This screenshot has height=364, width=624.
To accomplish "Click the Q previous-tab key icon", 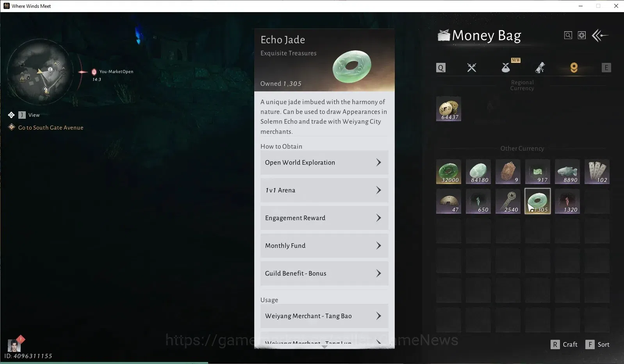I will (x=441, y=68).
